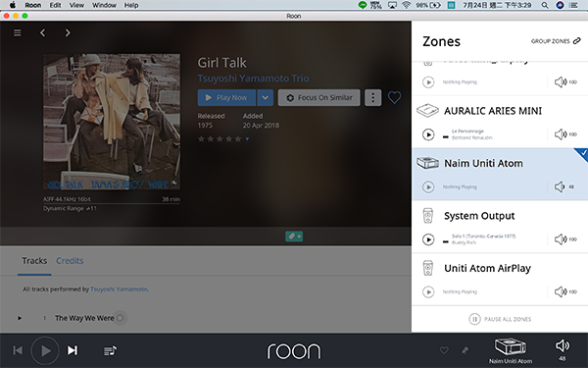588x368 pixels.
Task: Favorite the Girl Talk album heart icon
Action: tap(394, 97)
